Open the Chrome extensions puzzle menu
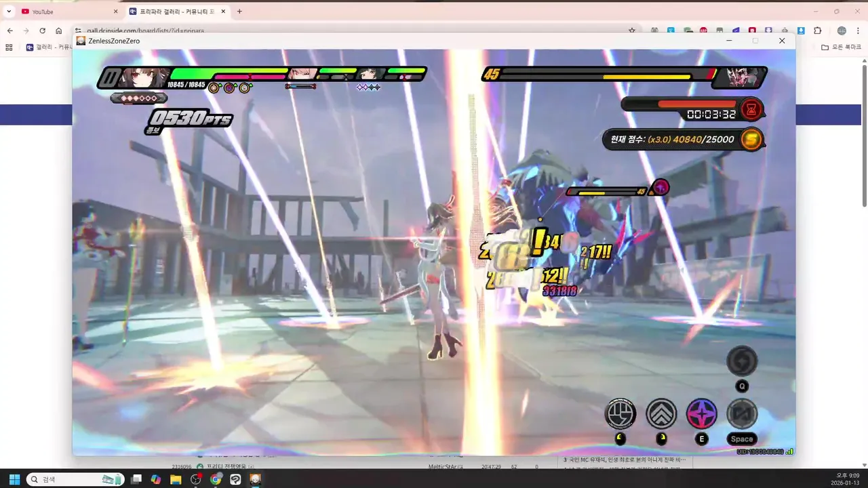 point(817,30)
